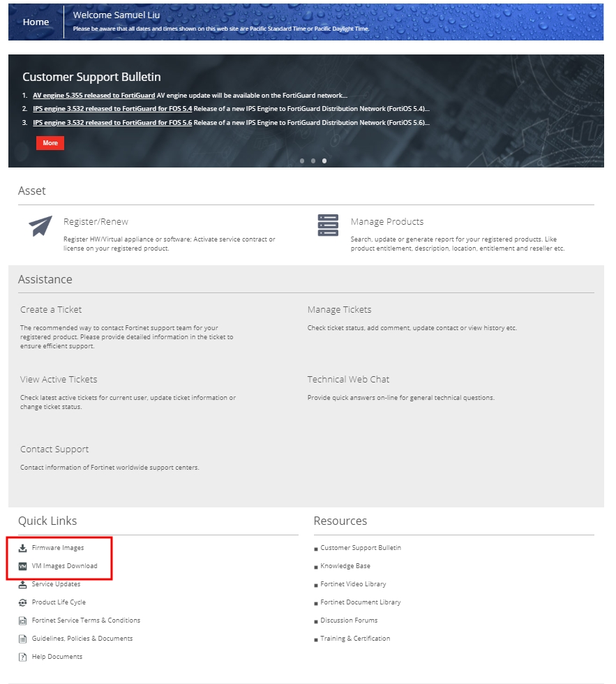This screenshot has height=684, width=616.
Task: Click the Fortinet Service Terms & Conditions icon
Action: (22, 620)
